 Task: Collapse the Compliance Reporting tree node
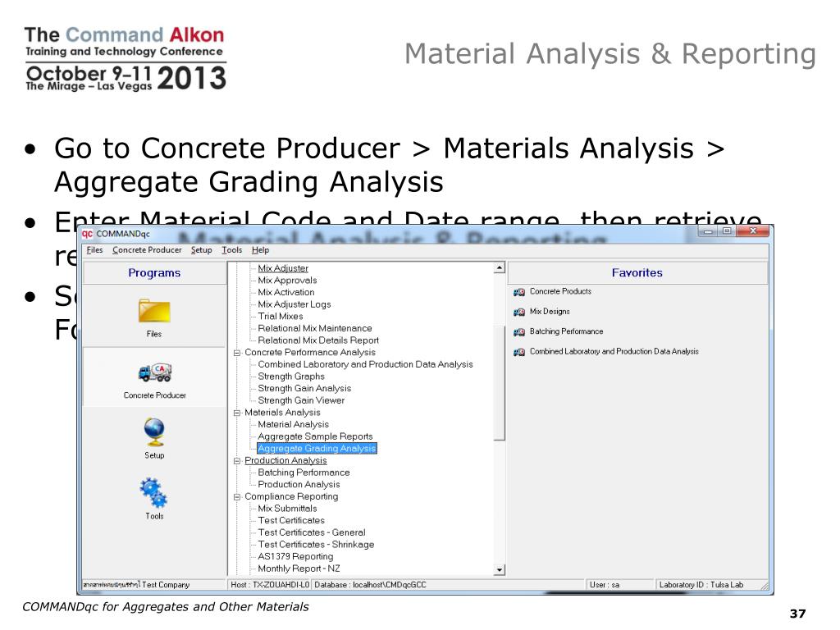coord(237,497)
